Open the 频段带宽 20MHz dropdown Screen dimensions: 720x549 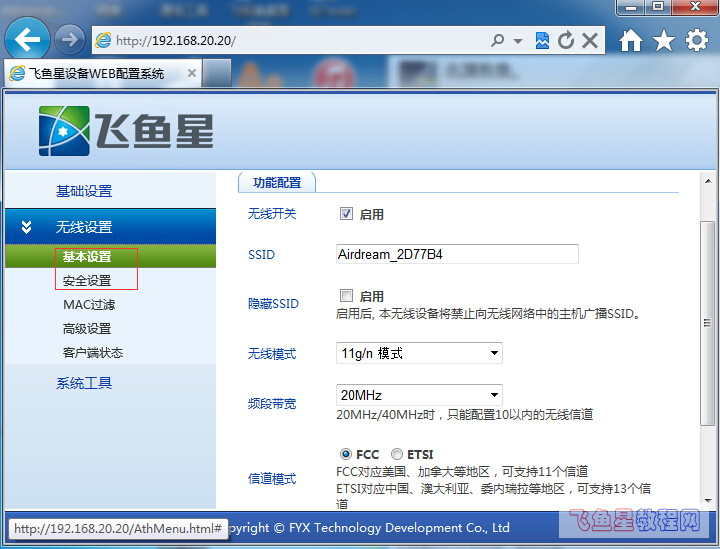419,395
